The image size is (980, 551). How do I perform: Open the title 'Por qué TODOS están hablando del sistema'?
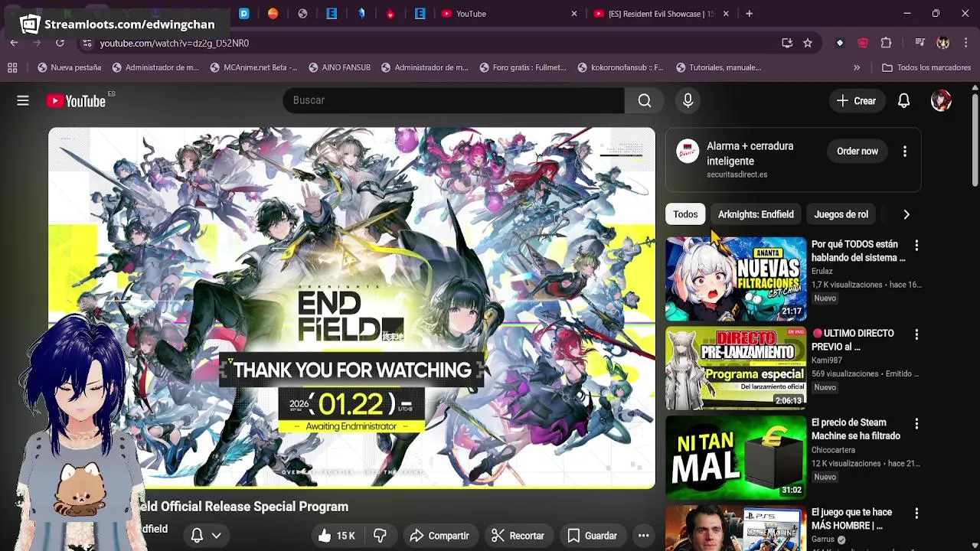[858, 251]
